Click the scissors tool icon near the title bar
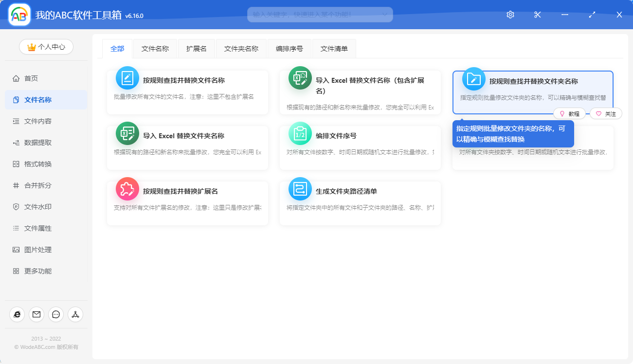 click(x=537, y=15)
